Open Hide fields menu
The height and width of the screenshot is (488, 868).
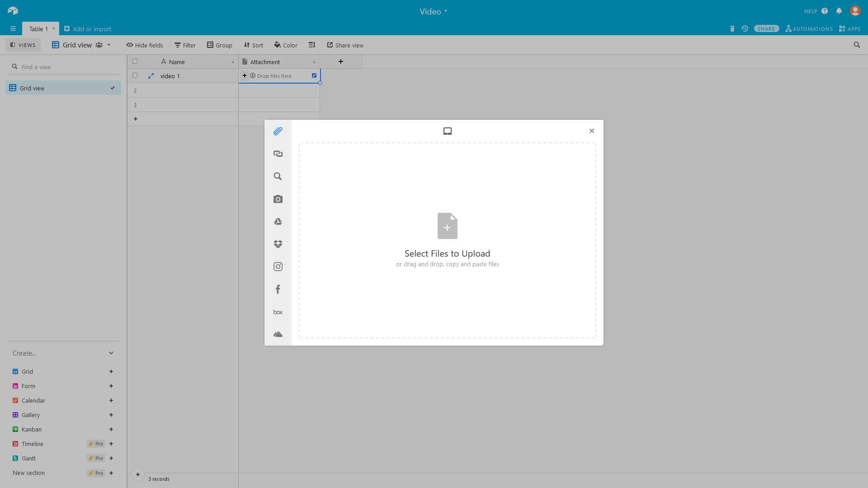point(145,45)
